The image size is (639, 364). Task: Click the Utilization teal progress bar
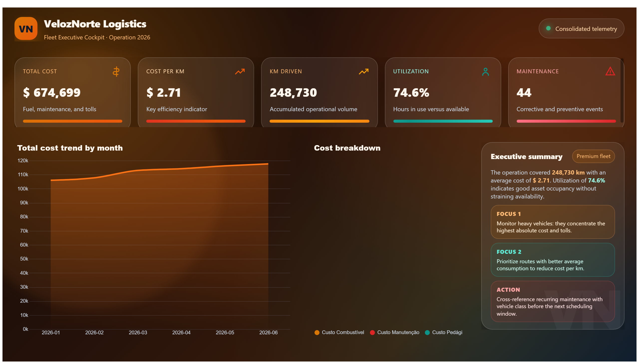[x=443, y=121]
